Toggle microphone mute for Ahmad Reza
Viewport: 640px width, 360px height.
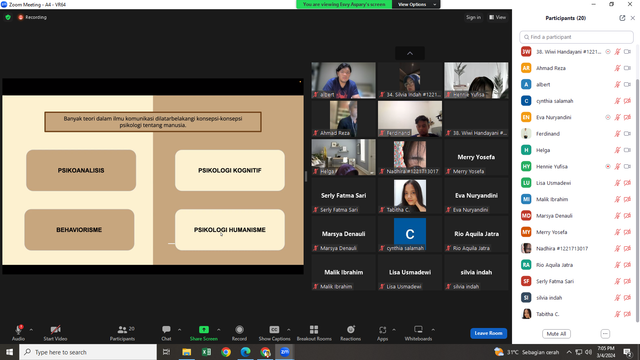(618, 68)
